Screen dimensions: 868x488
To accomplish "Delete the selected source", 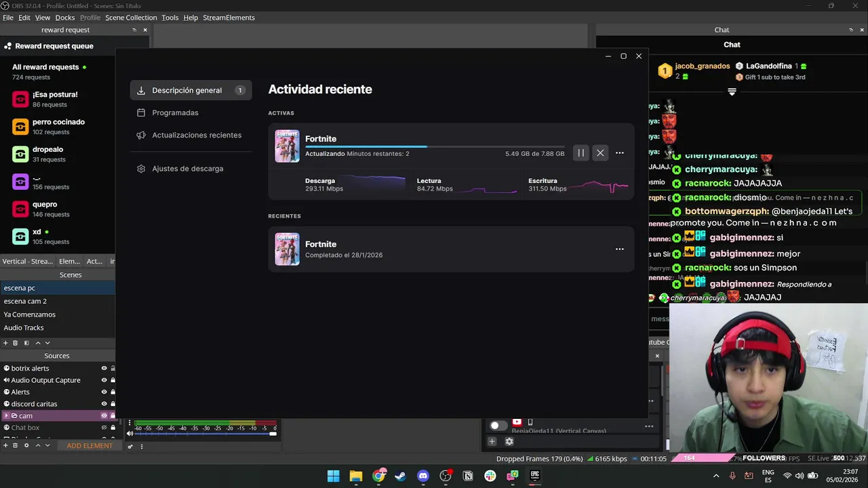I will tap(16, 445).
